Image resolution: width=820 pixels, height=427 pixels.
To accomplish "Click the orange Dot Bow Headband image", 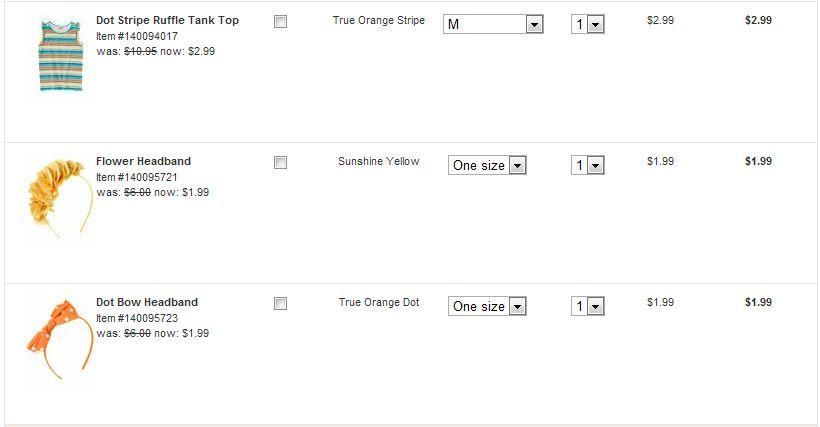I will [x=60, y=337].
